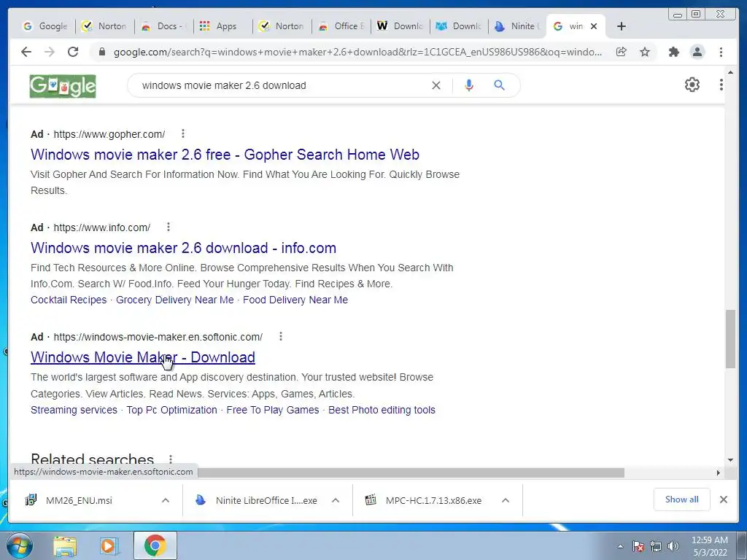
Task: Click Show all downloads button
Action: [682, 499]
